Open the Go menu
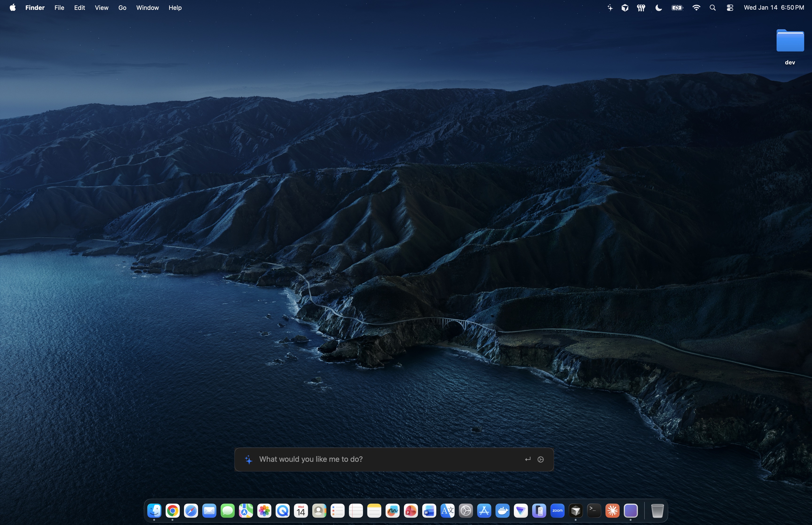The image size is (812, 525). (122, 8)
